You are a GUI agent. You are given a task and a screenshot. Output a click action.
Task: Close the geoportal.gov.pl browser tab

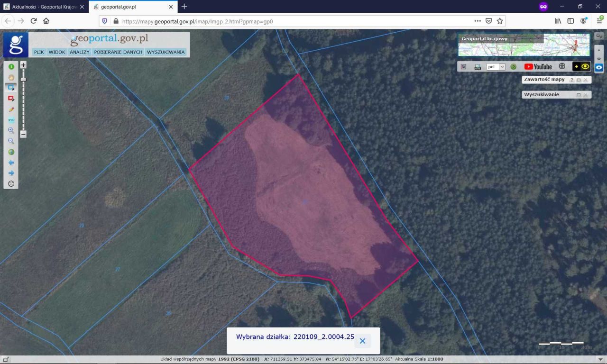(x=170, y=7)
